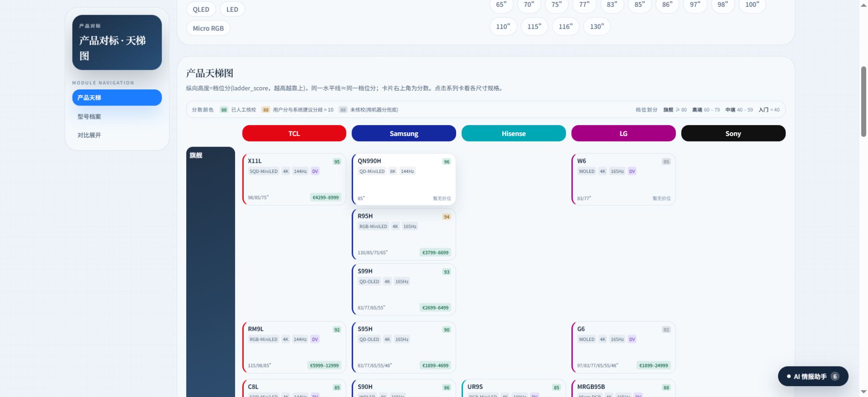Image resolution: width=868 pixels, height=397 pixels.
Task: Open the Hisense UR9S series card
Action: [514, 388]
